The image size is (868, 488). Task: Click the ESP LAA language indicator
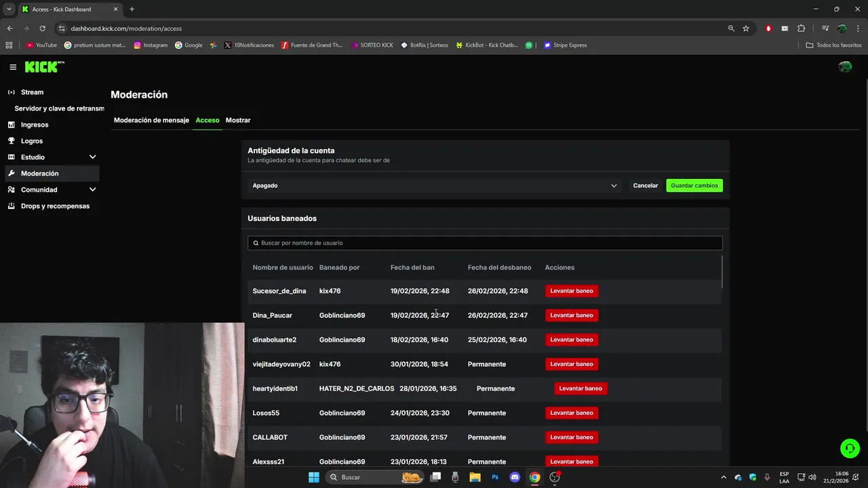(x=784, y=477)
